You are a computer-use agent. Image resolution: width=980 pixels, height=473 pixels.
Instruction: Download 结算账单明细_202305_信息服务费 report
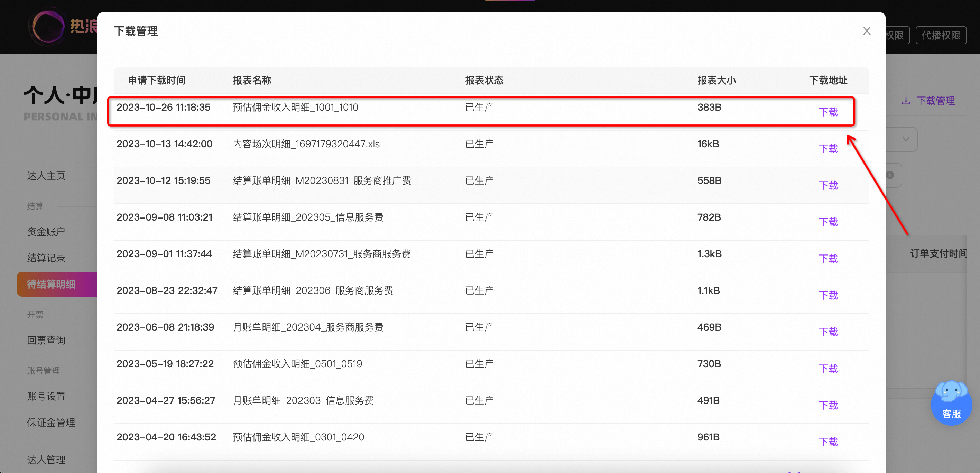(x=828, y=222)
